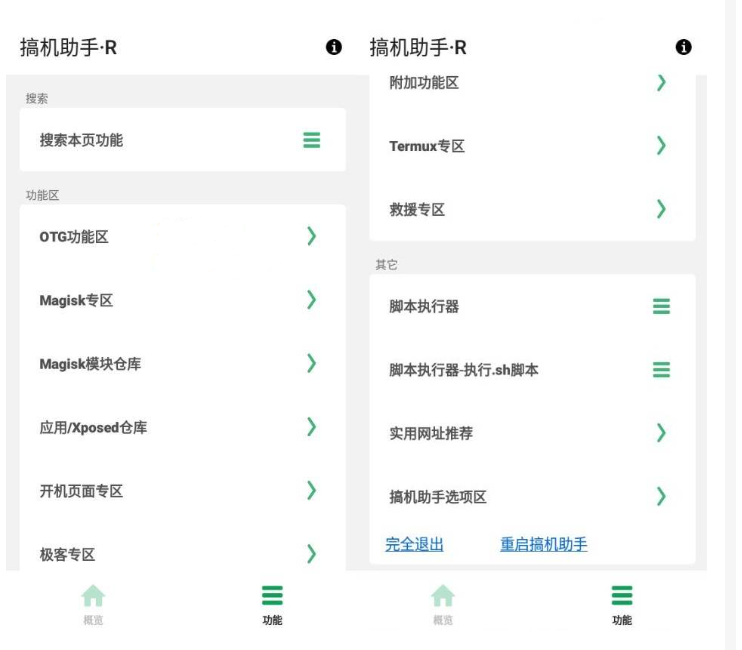
Task: Select 开机页面专区 label
Action: [81, 491]
